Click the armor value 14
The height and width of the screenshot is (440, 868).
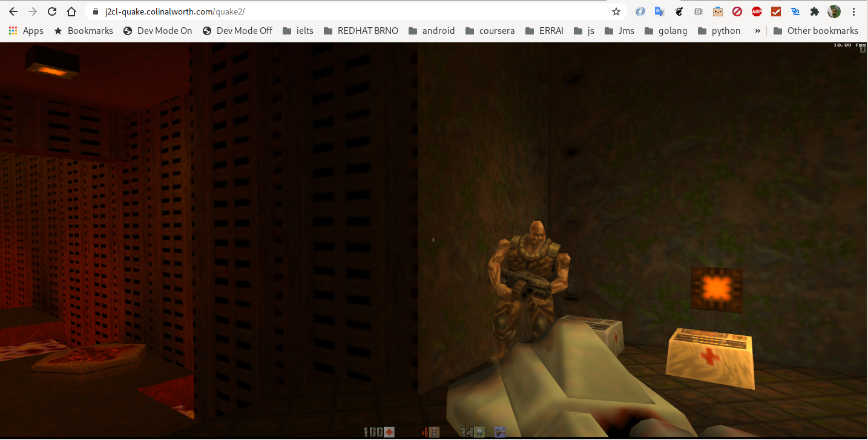466,432
